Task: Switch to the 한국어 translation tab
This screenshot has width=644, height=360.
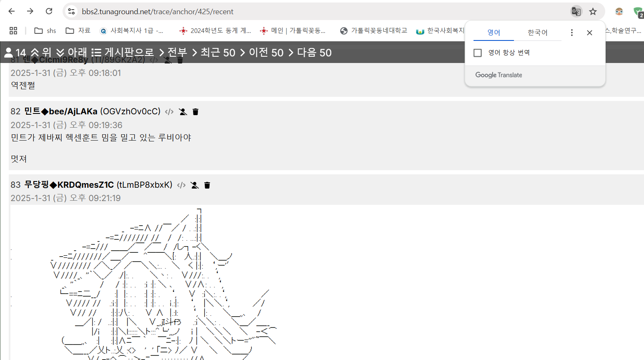Action: [x=537, y=33]
